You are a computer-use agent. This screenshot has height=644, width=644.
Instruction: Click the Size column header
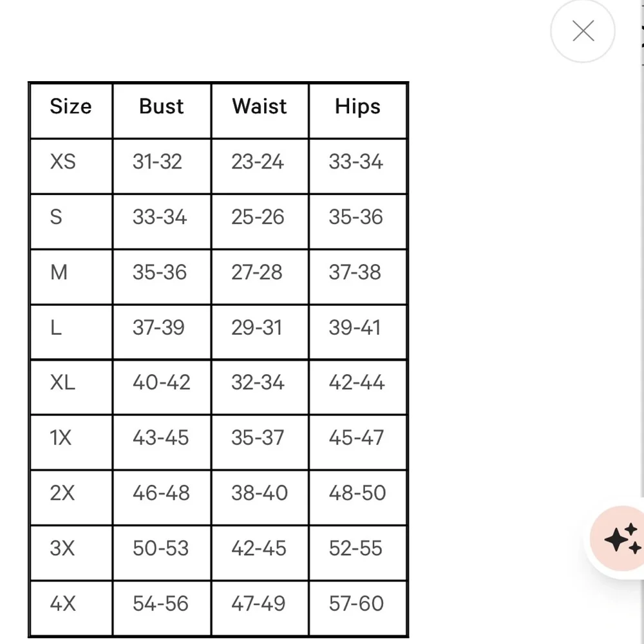click(71, 106)
